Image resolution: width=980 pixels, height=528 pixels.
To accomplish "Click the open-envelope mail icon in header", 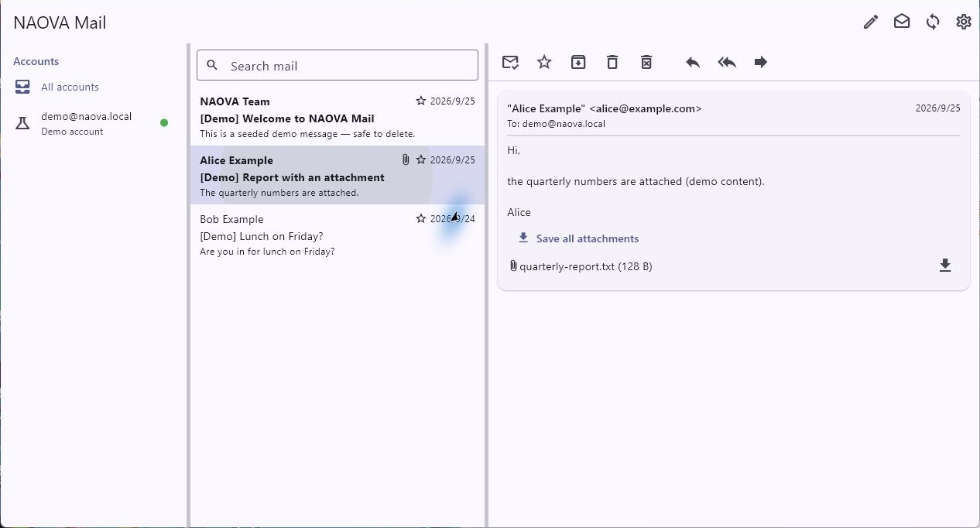I will pos(902,22).
